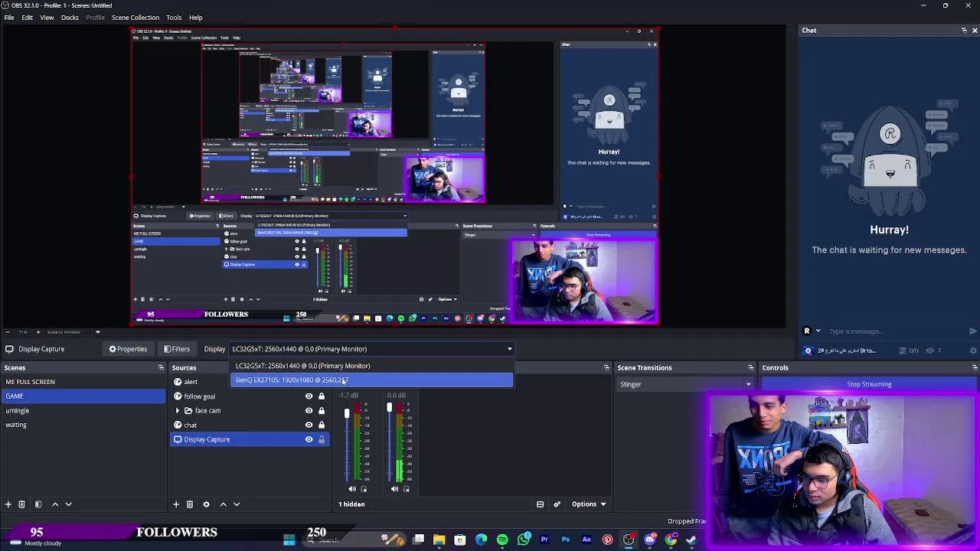This screenshot has width=980, height=551.
Task: Click the Type a message chat field
Action: tap(896, 331)
